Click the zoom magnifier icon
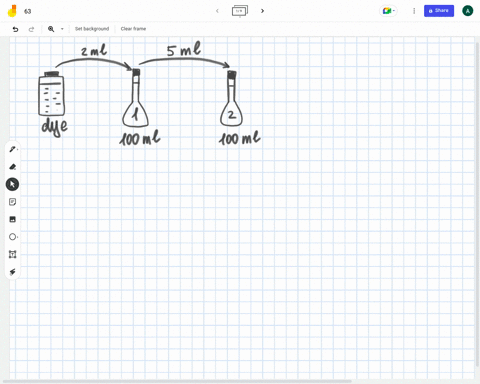 point(51,29)
